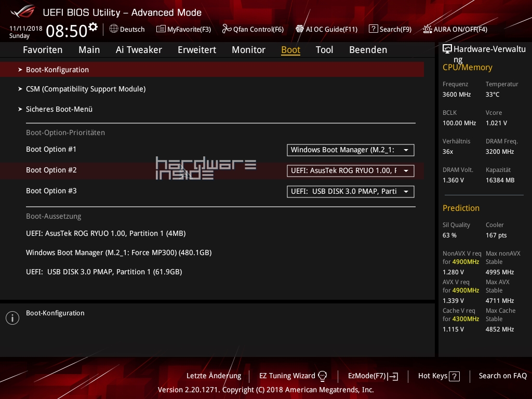
Task: Click the 1.021 V Vcore value
Action: point(496,123)
